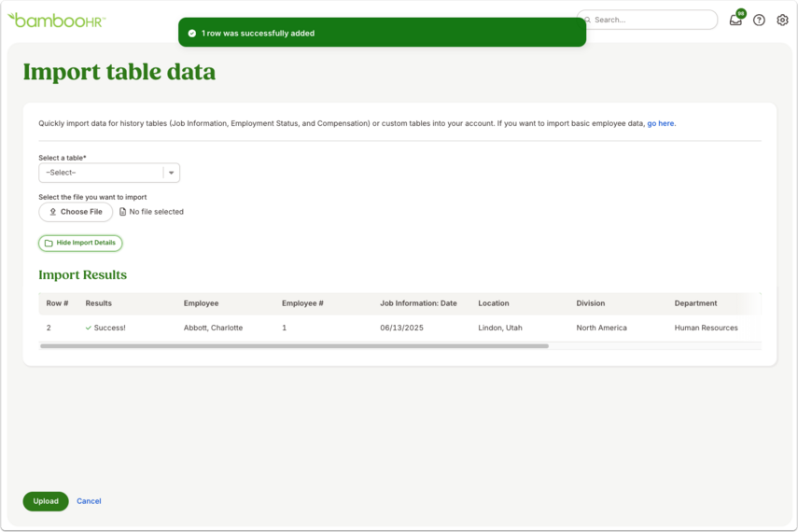The width and height of the screenshot is (798, 532).
Task: Click the search magnifier icon
Action: 587,20
